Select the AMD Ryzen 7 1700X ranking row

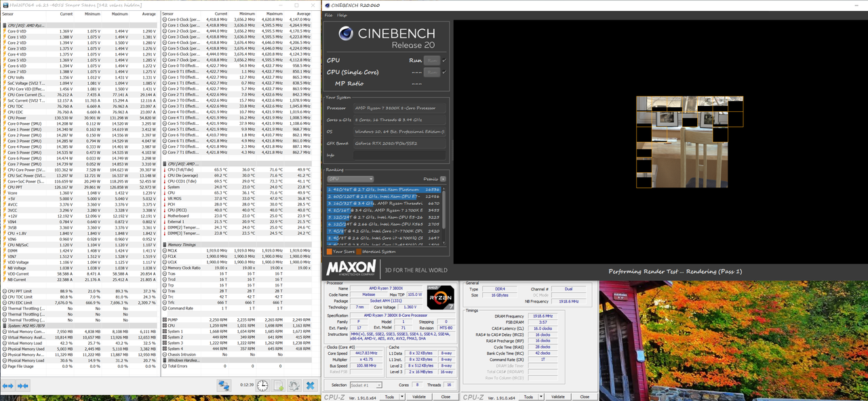tap(384, 211)
